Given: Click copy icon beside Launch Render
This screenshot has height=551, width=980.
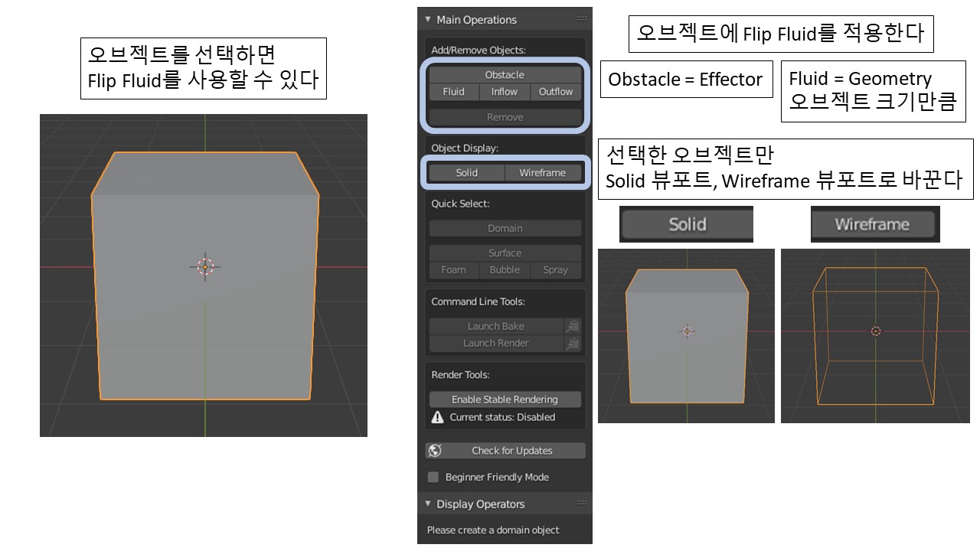Looking at the screenshot, I should click(x=573, y=343).
